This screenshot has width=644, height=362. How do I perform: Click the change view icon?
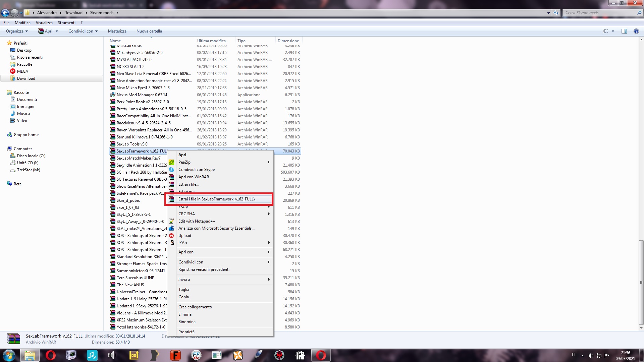click(x=606, y=31)
